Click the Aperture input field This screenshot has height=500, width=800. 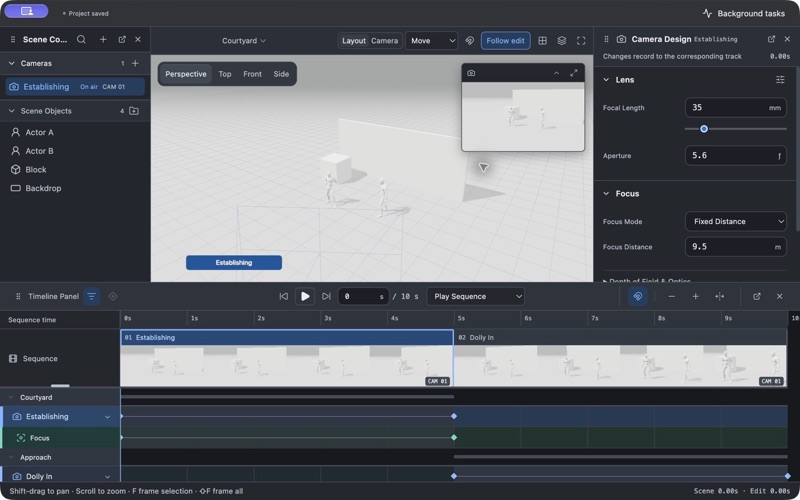pos(735,156)
